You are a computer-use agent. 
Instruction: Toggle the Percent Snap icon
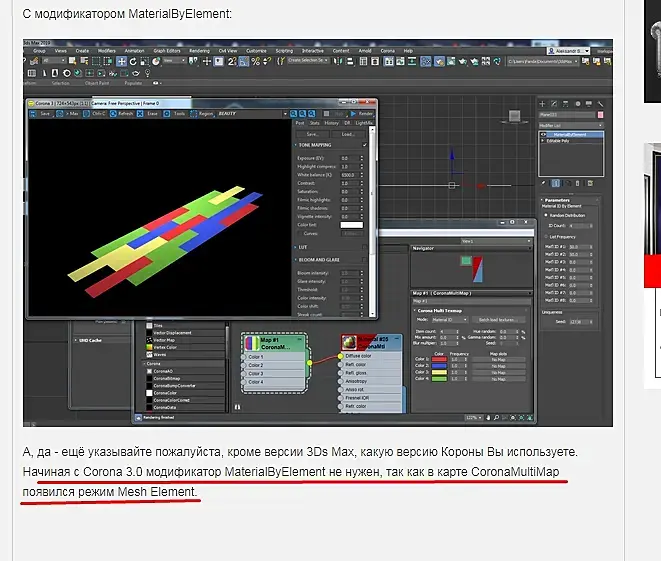[255, 62]
